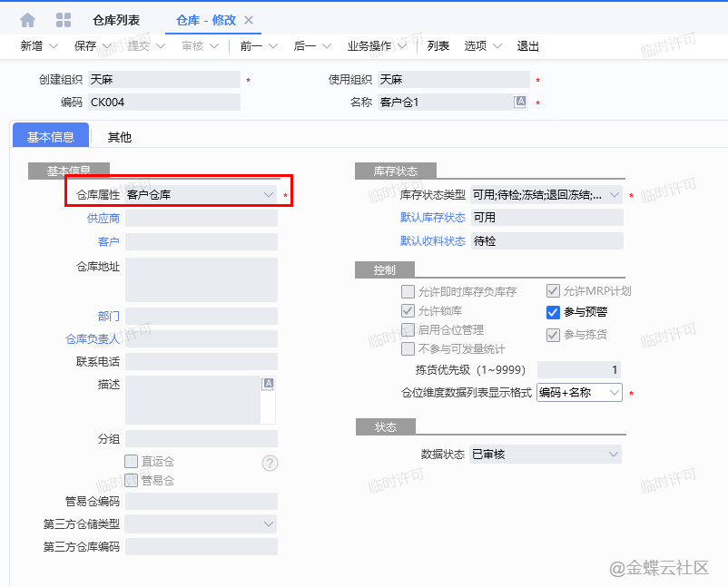Click the help question mark icon
This screenshot has width=728, height=587.
270,463
